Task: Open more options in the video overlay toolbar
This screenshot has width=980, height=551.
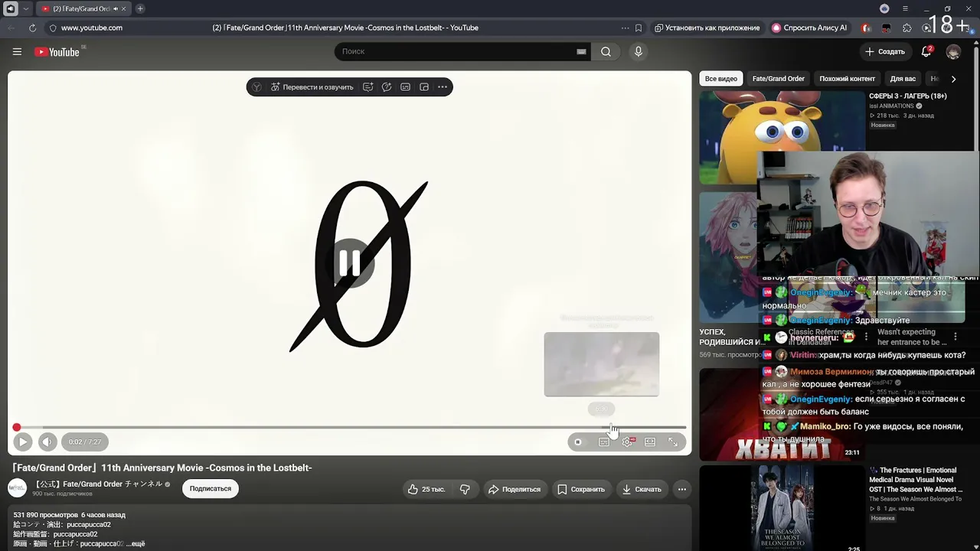Action: pos(443,87)
